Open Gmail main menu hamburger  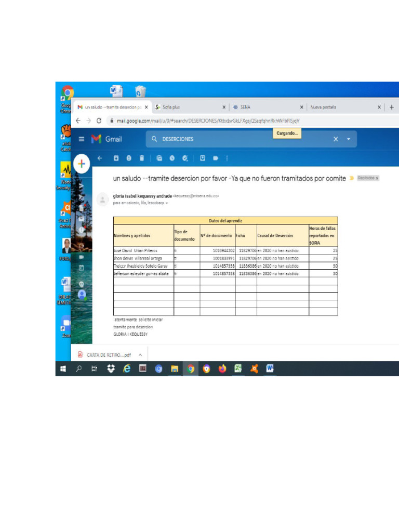click(81, 139)
